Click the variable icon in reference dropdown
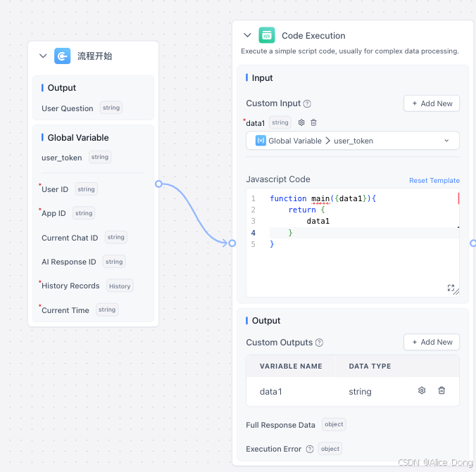 pos(261,141)
